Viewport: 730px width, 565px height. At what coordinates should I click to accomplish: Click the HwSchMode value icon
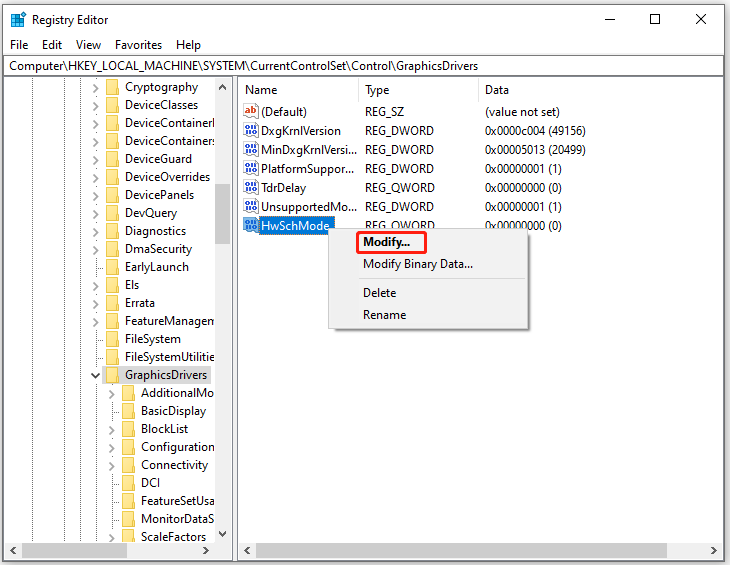252,226
